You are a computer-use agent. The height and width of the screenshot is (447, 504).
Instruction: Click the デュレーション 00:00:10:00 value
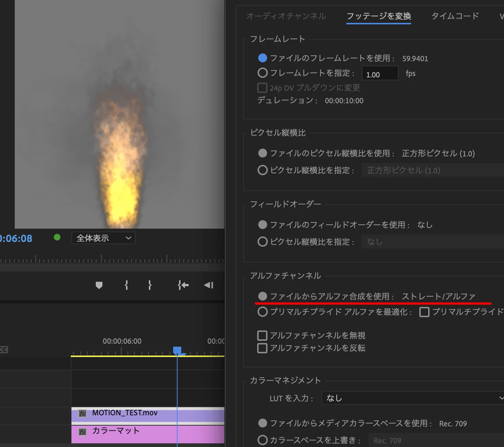click(344, 101)
